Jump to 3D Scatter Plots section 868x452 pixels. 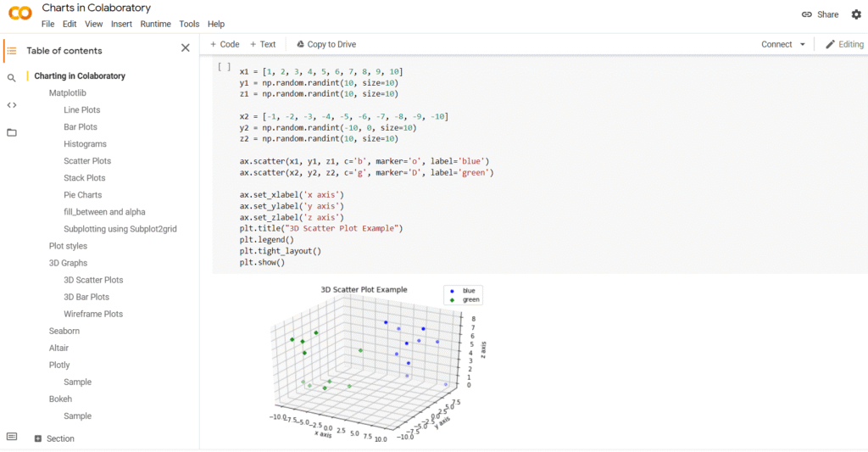pos(93,280)
